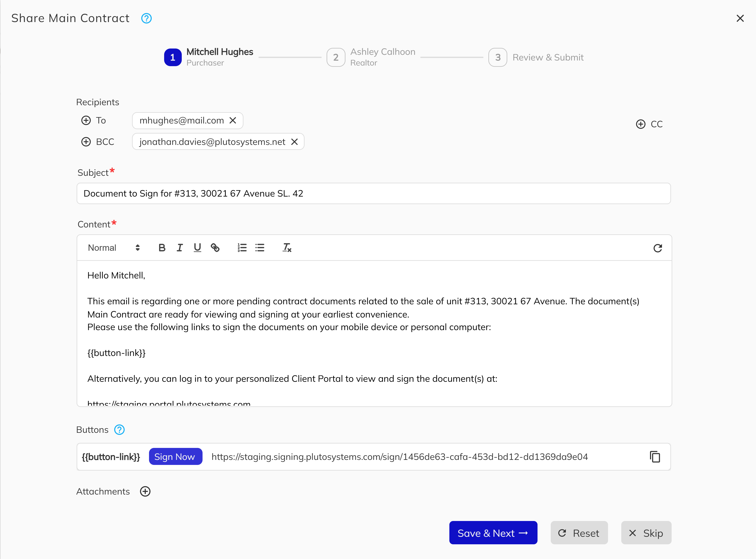The height and width of the screenshot is (559, 756).
Task: Remove jonathan.davies@plutosystems.net BCC recipient
Action: pos(294,142)
